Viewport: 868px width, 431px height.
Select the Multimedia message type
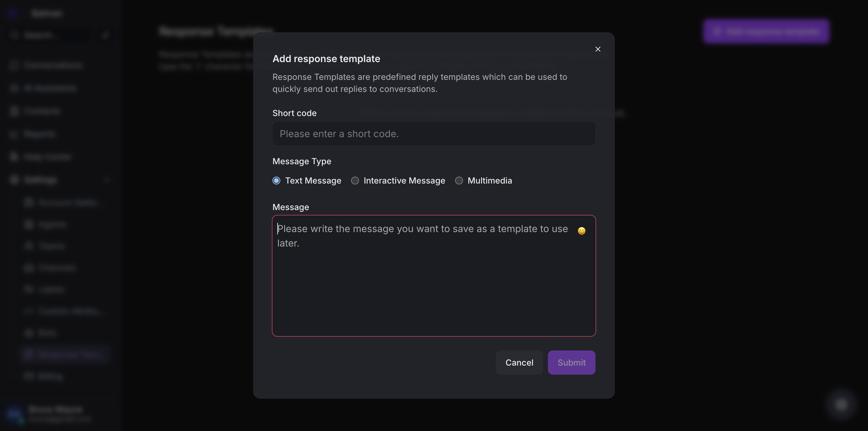click(459, 181)
